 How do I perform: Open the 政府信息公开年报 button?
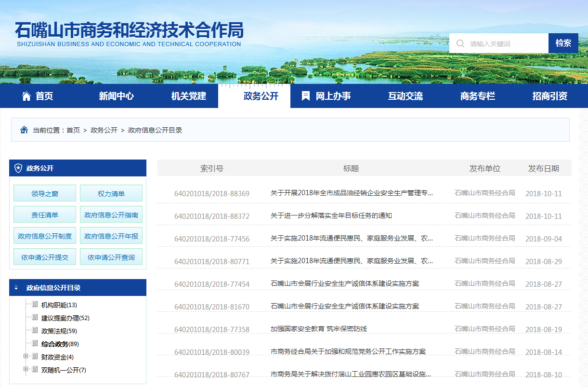click(111, 236)
